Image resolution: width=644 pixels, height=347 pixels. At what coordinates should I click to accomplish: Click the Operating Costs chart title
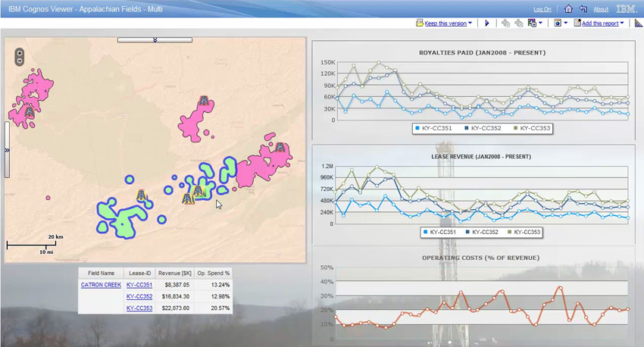click(x=480, y=258)
